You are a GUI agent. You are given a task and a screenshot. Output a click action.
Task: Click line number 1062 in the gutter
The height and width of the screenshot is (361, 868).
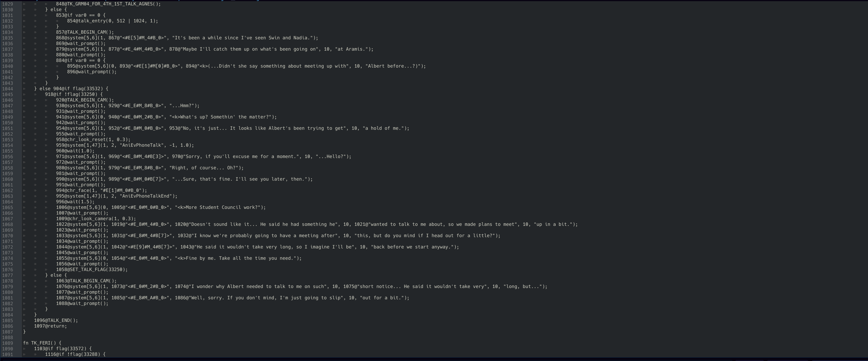[7, 191]
